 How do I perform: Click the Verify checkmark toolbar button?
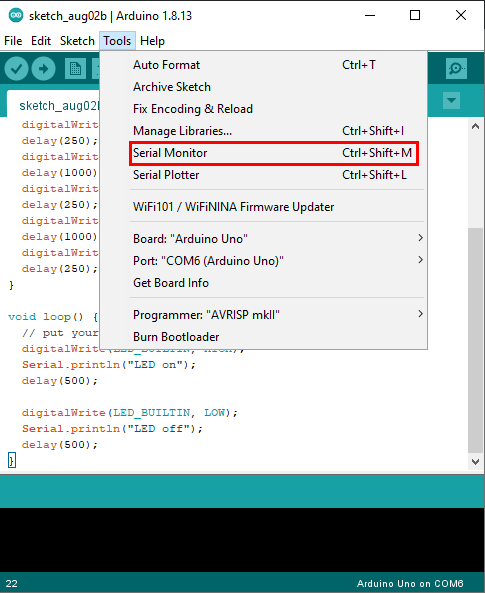point(16,69)
